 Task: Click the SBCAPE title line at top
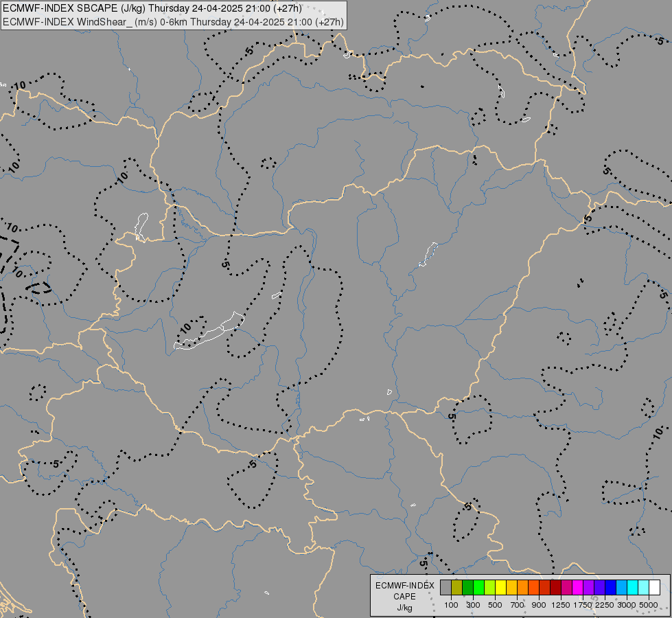[152, 8]
